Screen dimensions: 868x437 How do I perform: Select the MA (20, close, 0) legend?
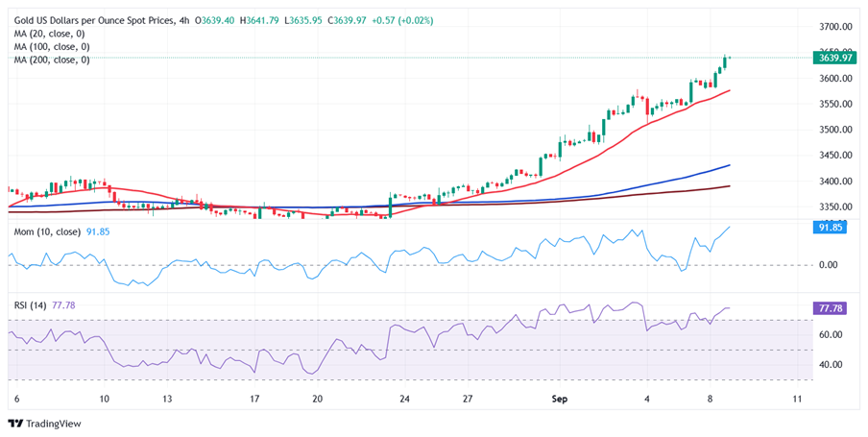click(x=51, y=34)
